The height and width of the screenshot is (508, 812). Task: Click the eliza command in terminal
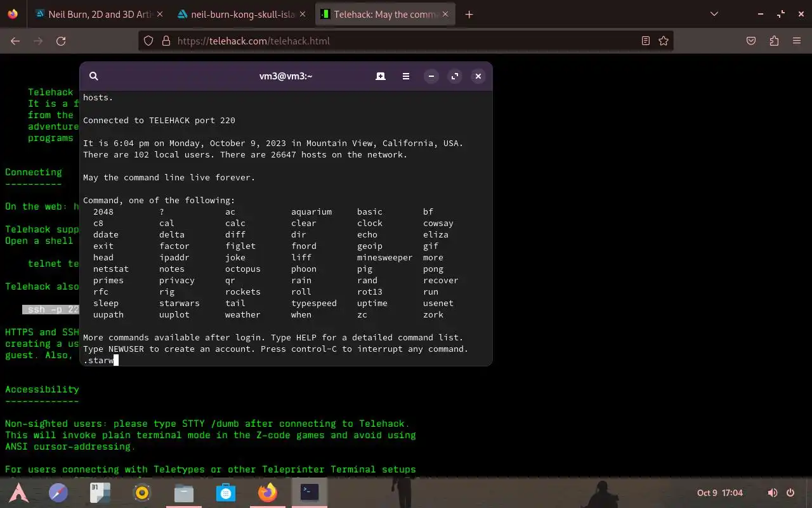coord(436,235)
